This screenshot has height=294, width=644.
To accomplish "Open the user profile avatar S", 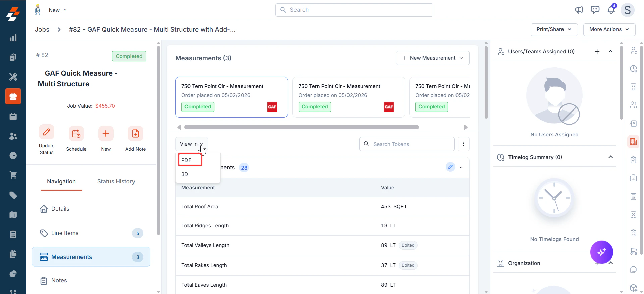I will pyautogui.click(x=627, y=10).
